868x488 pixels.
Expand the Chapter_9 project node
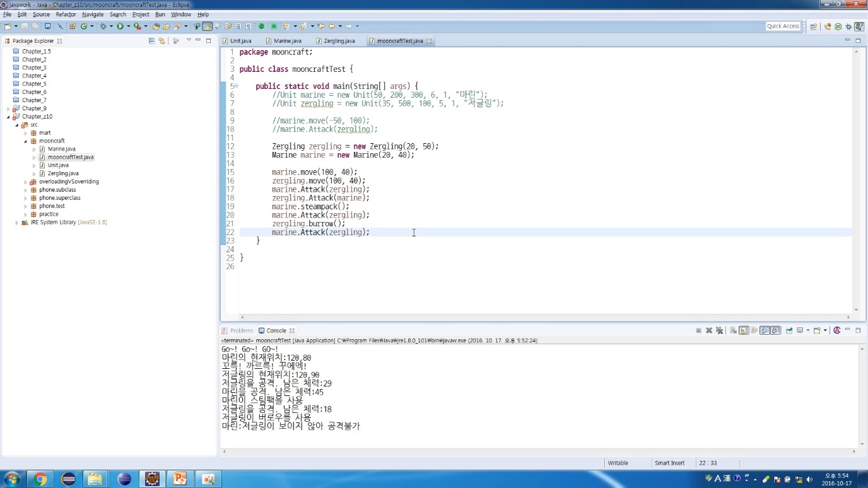click(x=8, y=108)
